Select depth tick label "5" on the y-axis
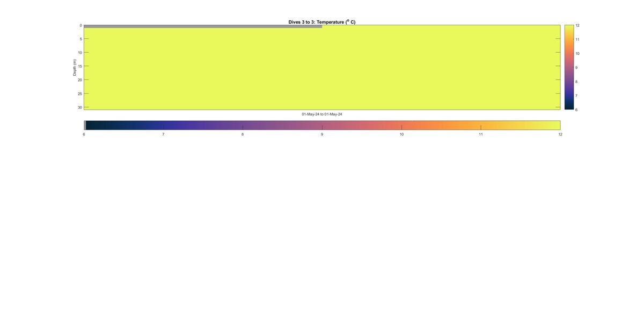The height and width of the screenshot is (334, 644). [80, 39]
